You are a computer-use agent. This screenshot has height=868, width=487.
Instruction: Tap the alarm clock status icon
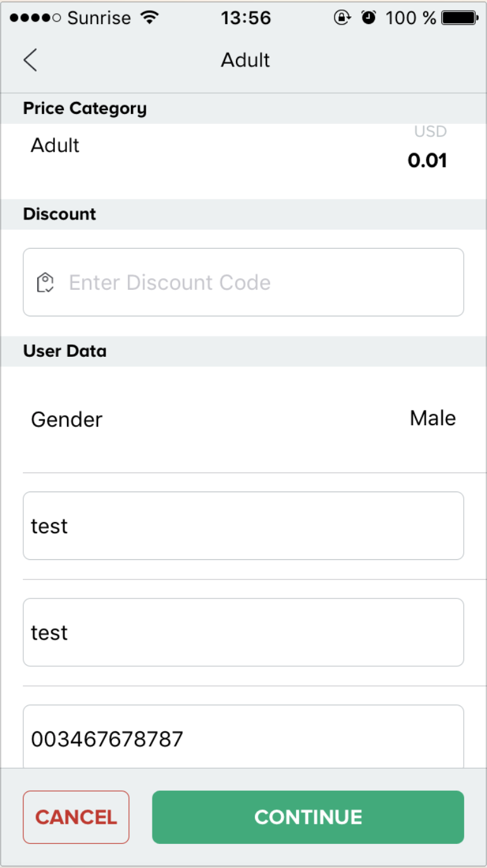pos(369,18)
